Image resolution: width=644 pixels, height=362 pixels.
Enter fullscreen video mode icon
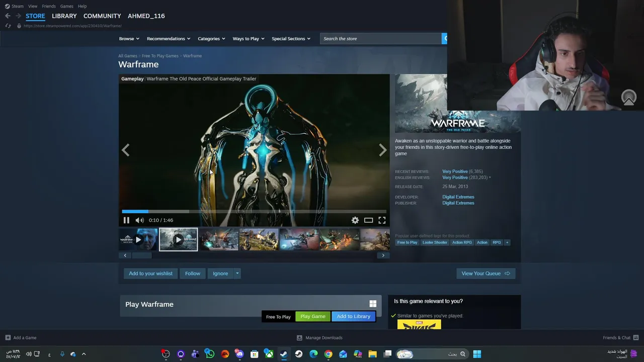pos(382,220)
